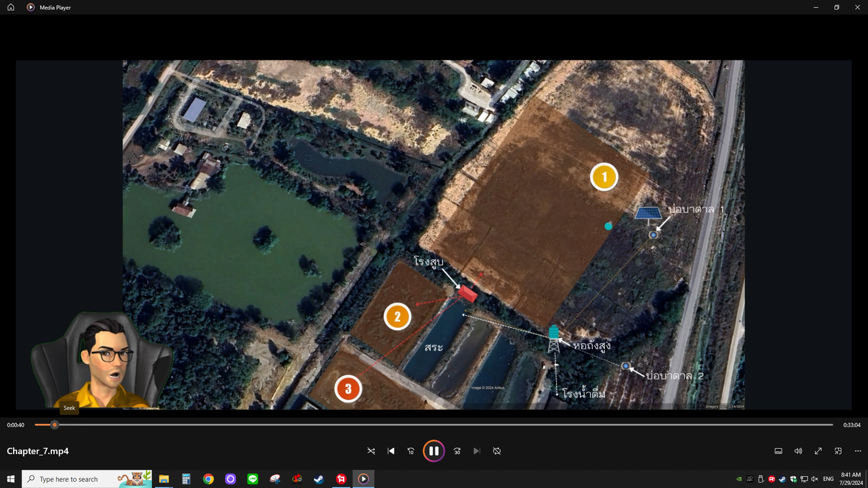Screen dimensions: 868x488
Task: Open subtitles and captions menu
Action: coord(778,451)
